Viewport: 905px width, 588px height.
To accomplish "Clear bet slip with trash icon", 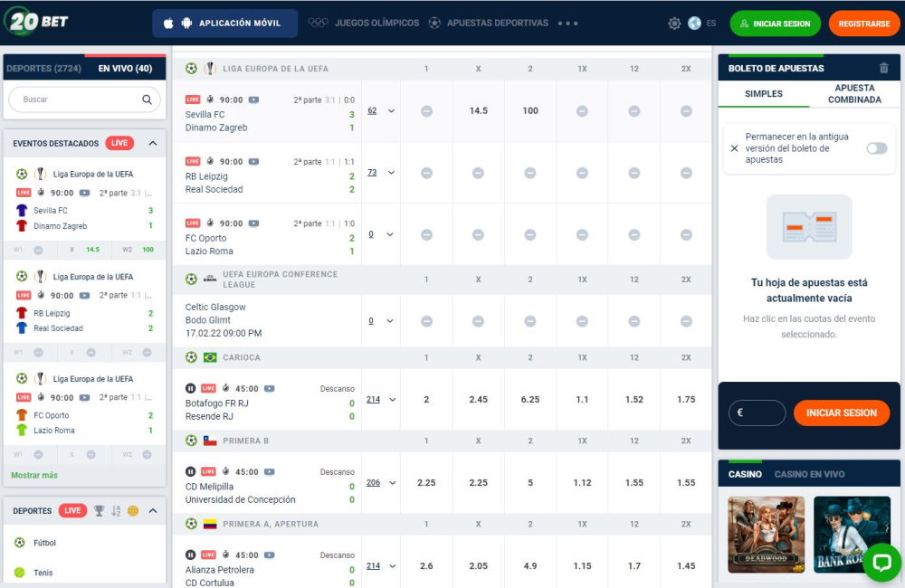I will pyautogui.click(x=883, y=68).
